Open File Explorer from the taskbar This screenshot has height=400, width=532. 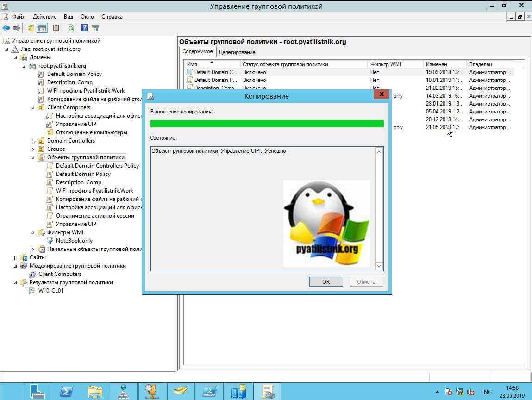[x=95, y=391]
